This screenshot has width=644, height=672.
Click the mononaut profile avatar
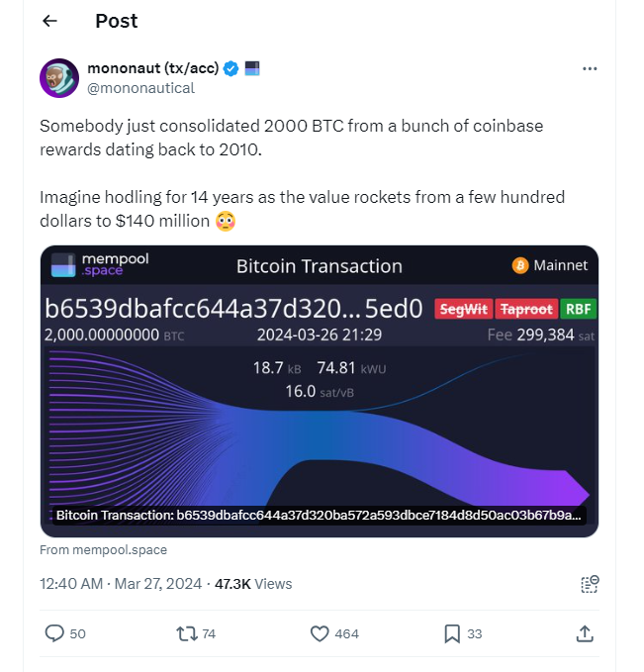tap(59, 77)
